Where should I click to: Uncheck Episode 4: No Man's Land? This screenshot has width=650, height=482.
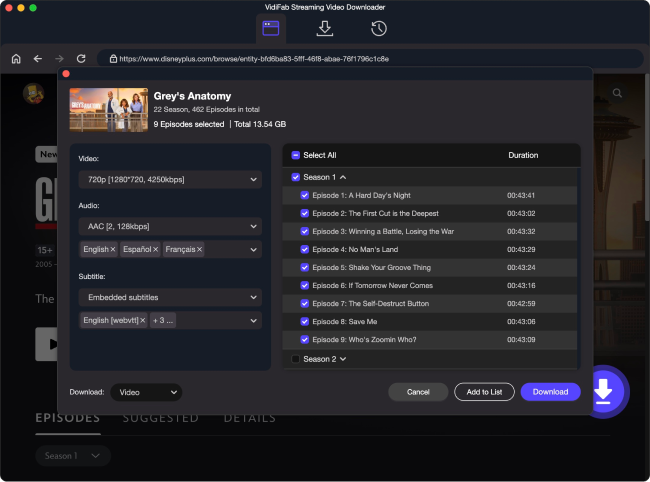pyautogui.click(x=305, y=249)
